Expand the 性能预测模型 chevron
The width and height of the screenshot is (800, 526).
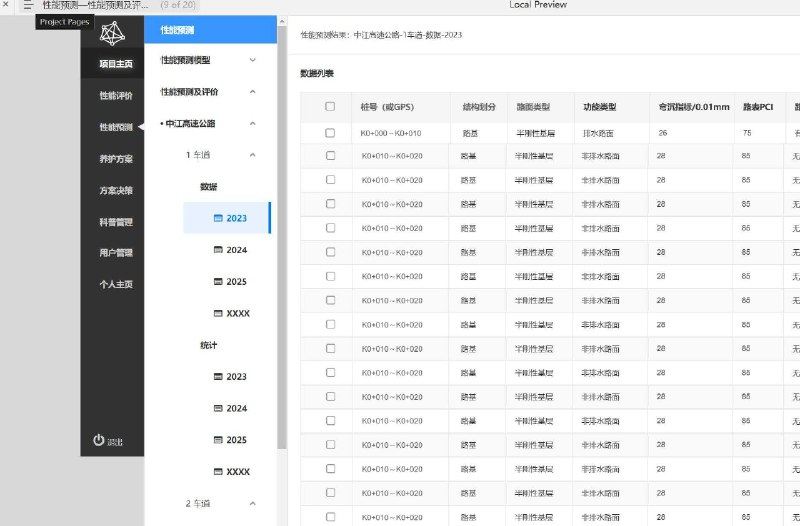click(x=253, y=60)
